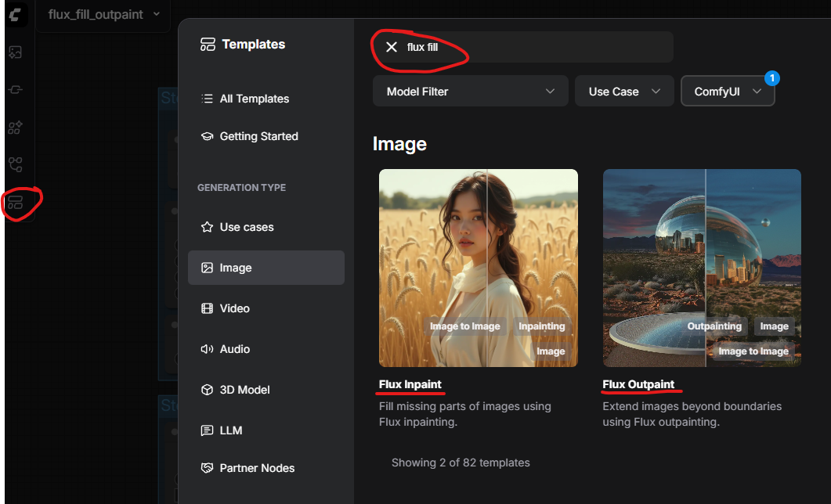This screenshot has height=504, width=831.
Task: Open the assets image icon in the sidebar
Action: 16,52
